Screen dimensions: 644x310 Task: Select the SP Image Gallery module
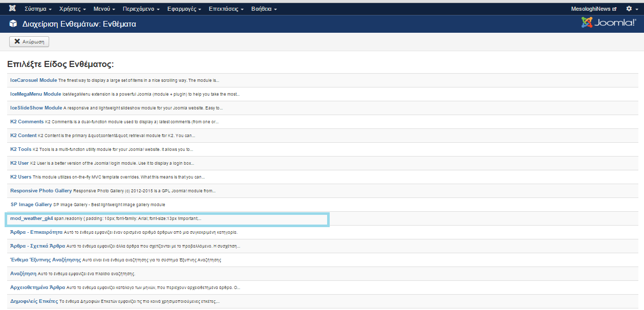tap(31, 205)
